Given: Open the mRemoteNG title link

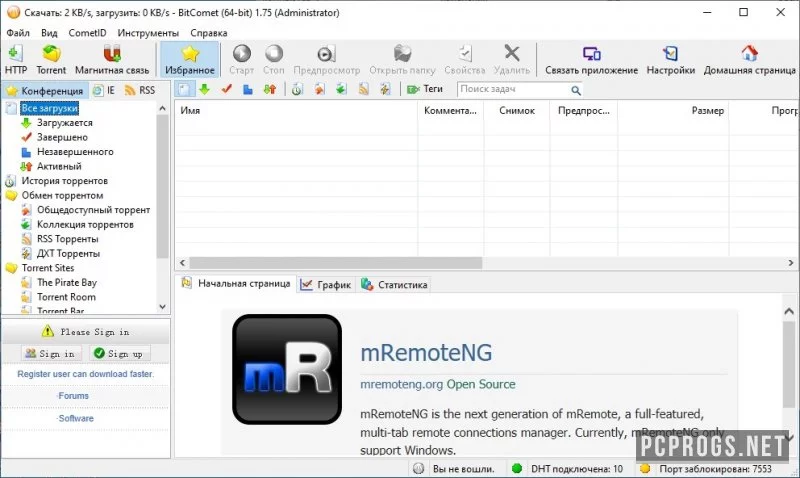Looking at the screenshot, I should (x=426, y=353).
